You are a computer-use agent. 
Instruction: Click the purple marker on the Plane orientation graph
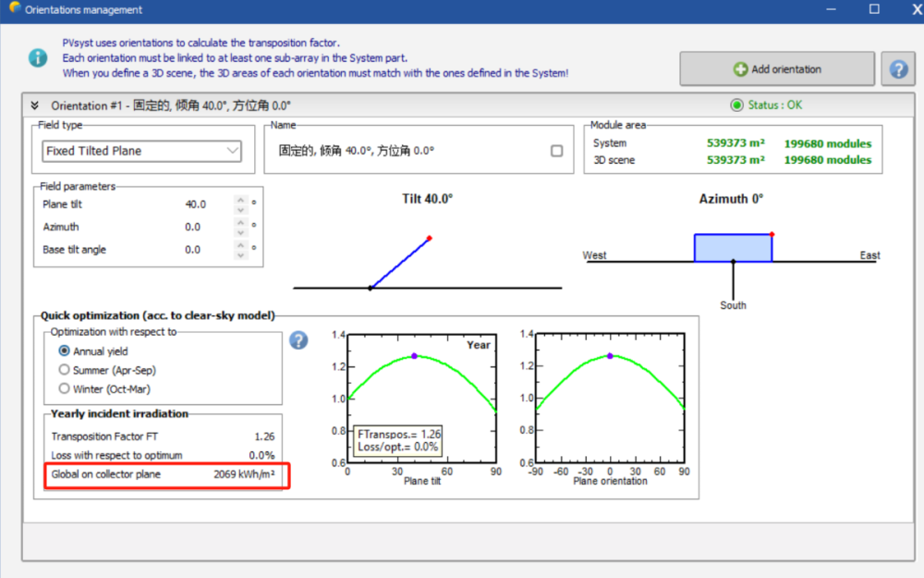(x=610, y=356)
